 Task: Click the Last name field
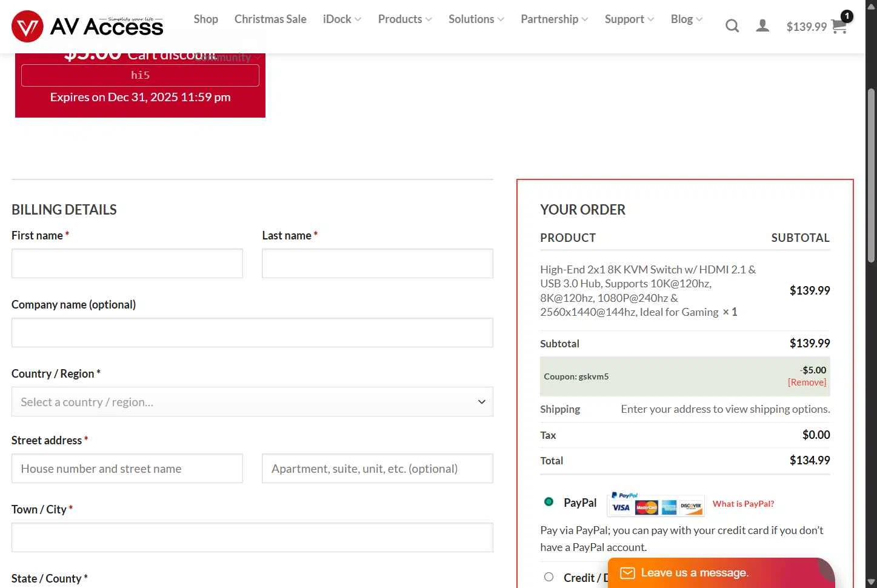(378, 264)
